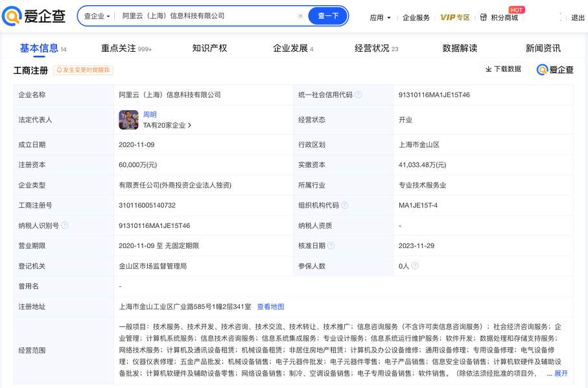
Task: Click help icon beside 纳税人识别号
Action: click(x=64, y=225)
